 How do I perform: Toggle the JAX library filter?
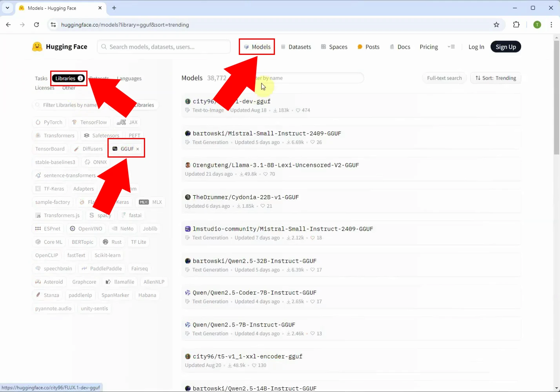[127, 122]
